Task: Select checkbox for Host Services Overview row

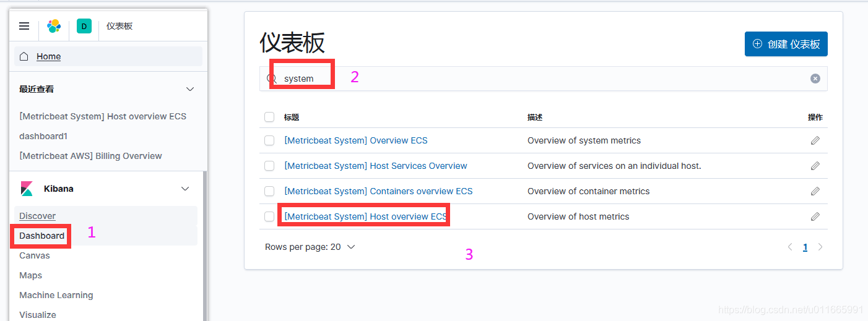Action: tap(269, 166)
